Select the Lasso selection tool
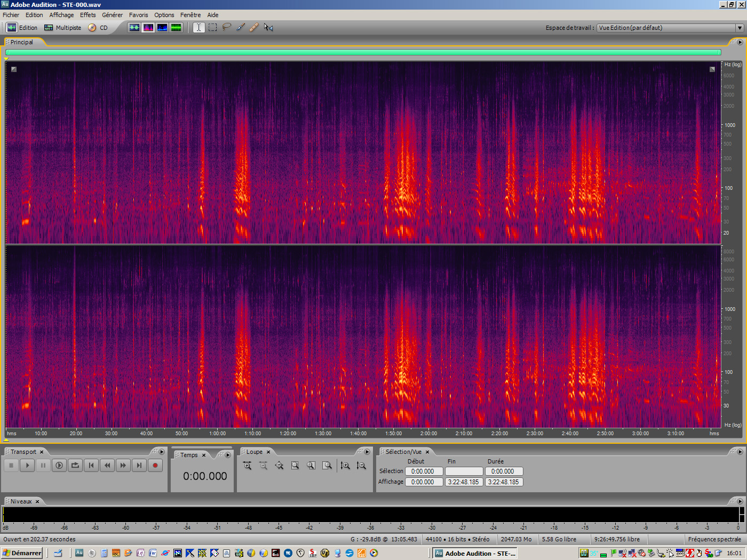This screenshot has width=747, height=560. pyautogui.click(x=227, y=27)
